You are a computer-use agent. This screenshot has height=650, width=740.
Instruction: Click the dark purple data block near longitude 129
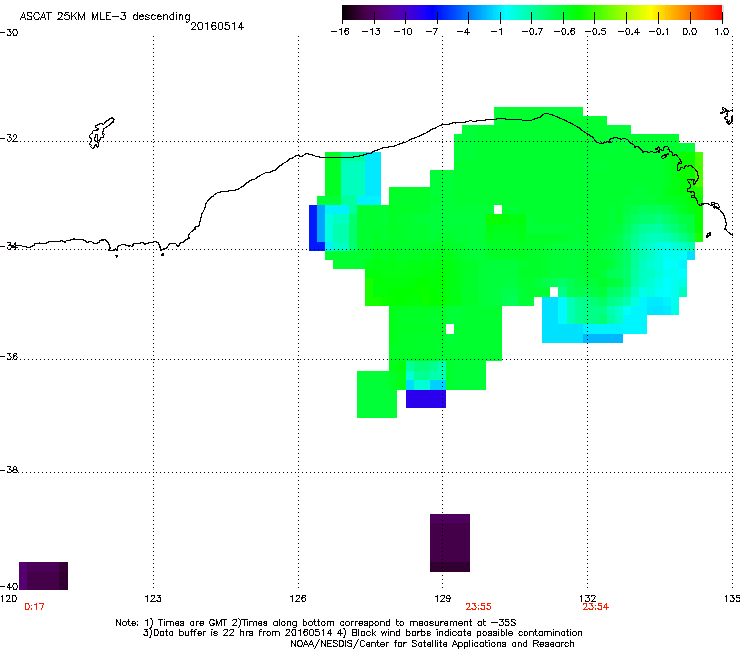[x=450, y=543]
